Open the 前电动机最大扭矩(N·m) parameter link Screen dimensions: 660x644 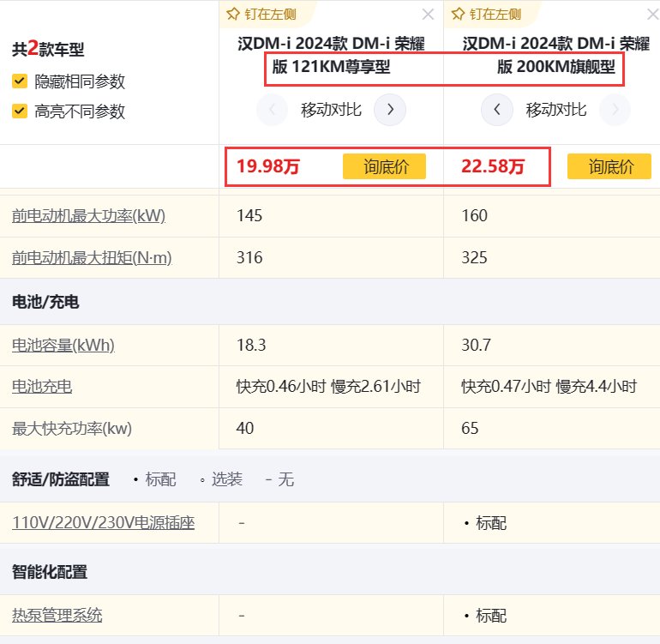point(92,258)
